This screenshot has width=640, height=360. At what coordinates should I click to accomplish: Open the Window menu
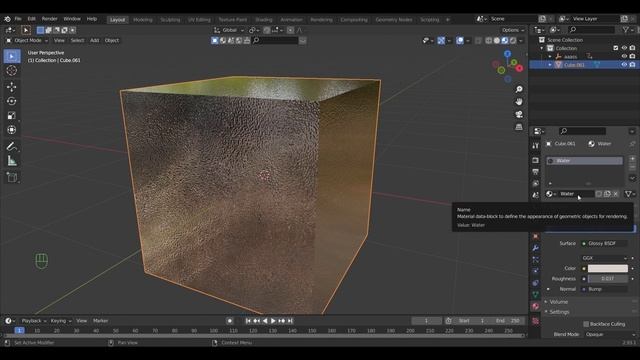(x=72, y=19)
